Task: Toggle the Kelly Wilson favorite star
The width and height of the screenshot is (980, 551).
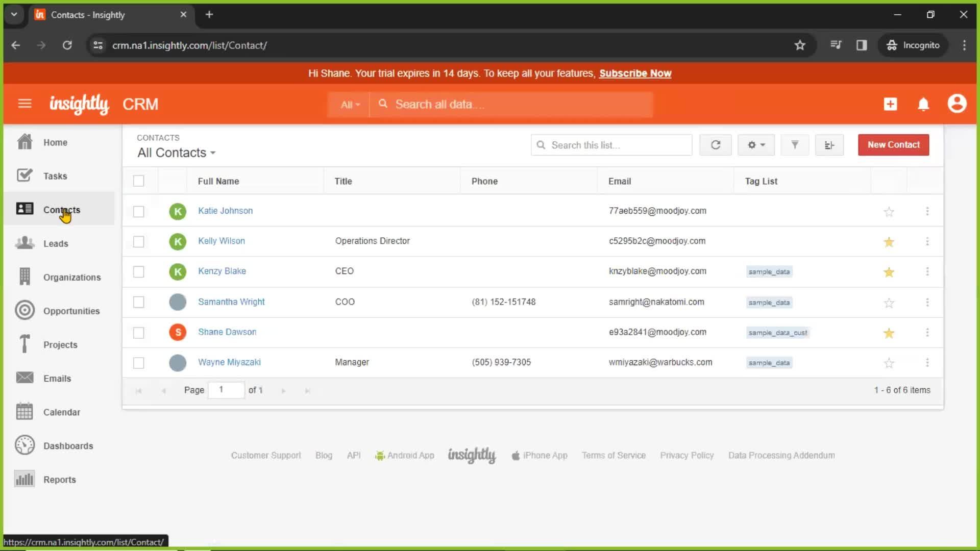Action: tap(890, 241)
